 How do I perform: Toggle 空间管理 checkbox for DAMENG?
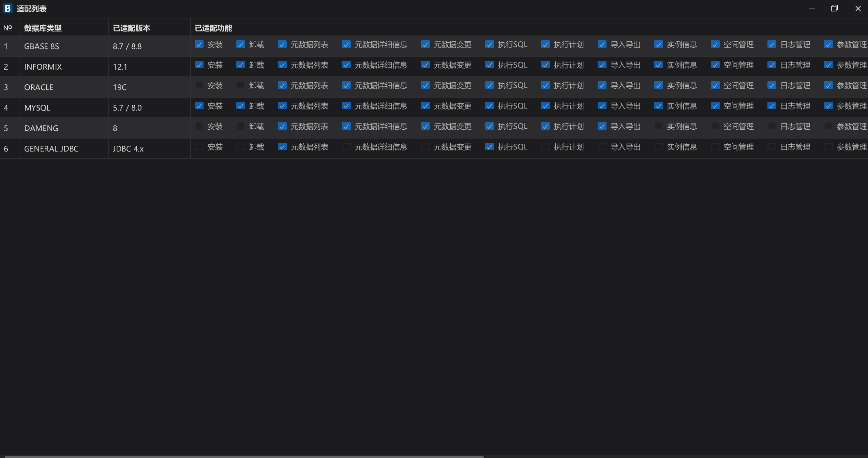[x=715, y=126]
